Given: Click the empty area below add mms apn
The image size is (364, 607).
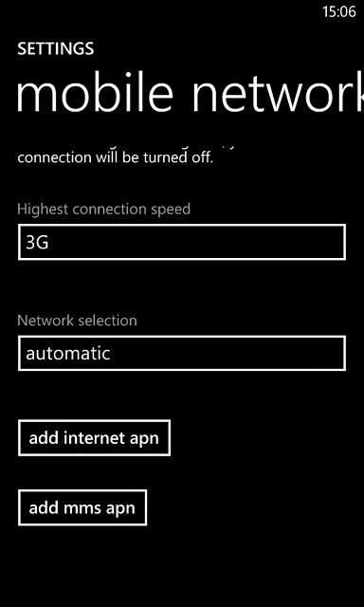Looking at the screenshot, I should (182, 565).
